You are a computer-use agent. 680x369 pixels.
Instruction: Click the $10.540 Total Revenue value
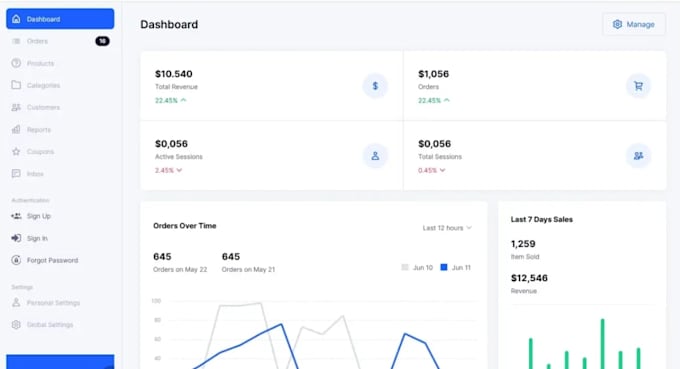(x=173, y=74)
